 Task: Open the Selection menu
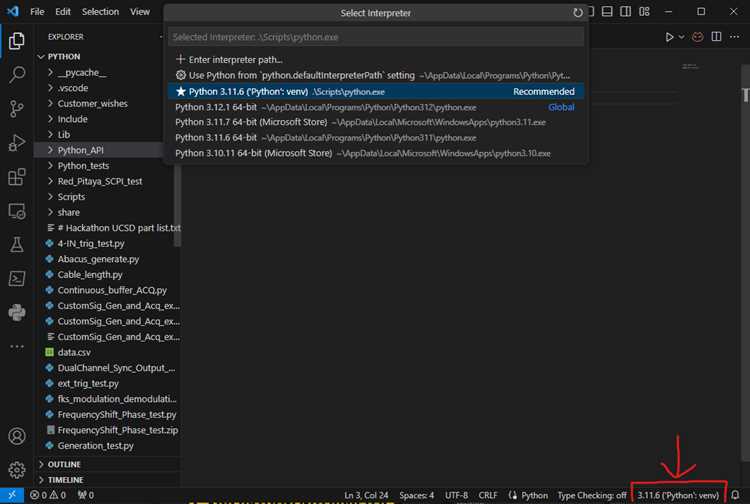[x=100, y=11]
